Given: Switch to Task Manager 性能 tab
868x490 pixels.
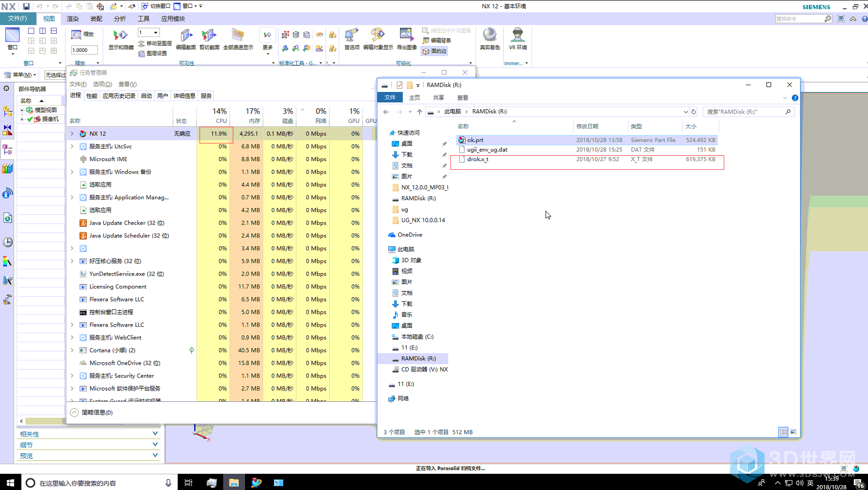Looking at the screenshot, I should click(x=92, y=96).
